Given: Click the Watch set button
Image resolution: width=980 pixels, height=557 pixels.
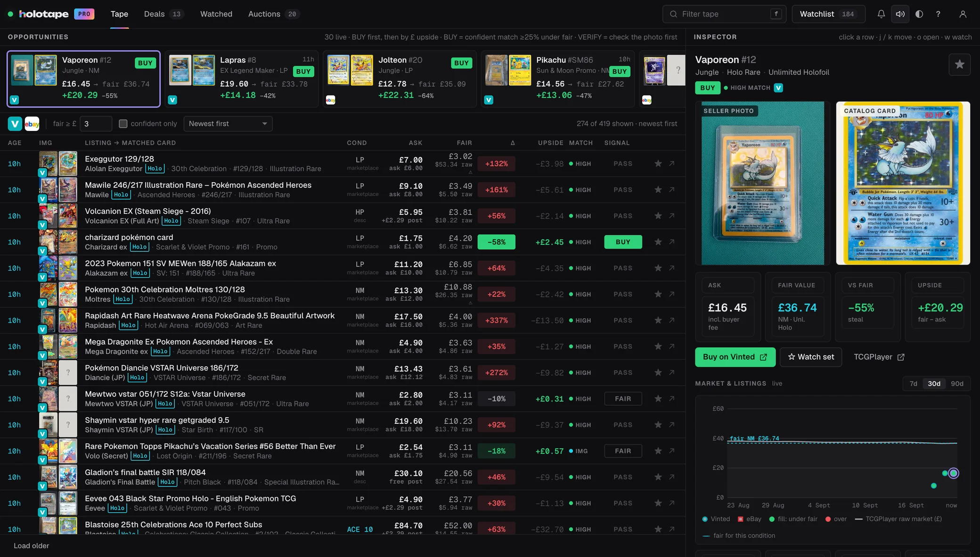Looking at the screenshot, I should [x=811, y=357].
